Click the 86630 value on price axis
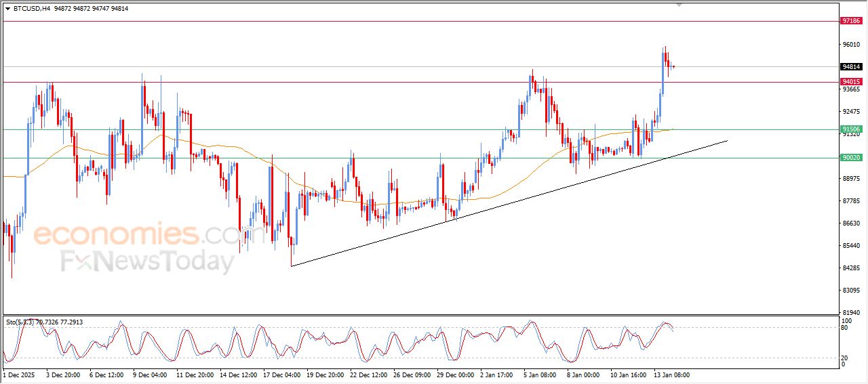The height and width of the screenshot is (384, 868). pos(851,223)
